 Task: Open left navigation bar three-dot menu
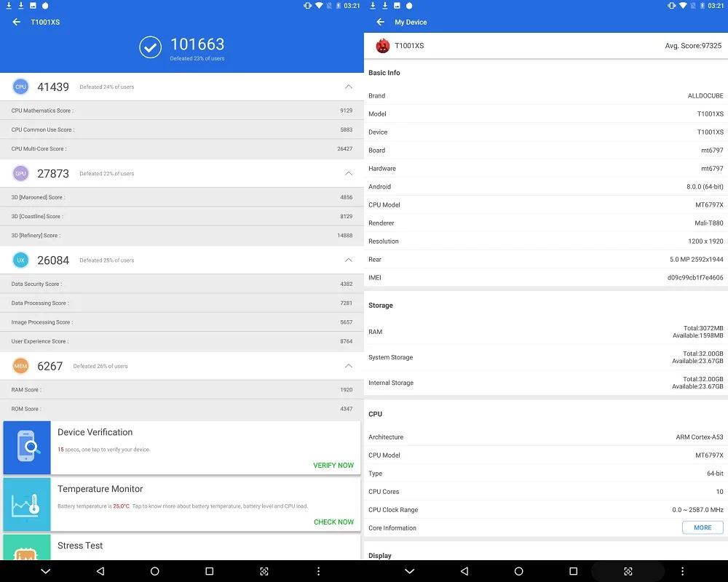pyautogui.click(x=319, y=571)
